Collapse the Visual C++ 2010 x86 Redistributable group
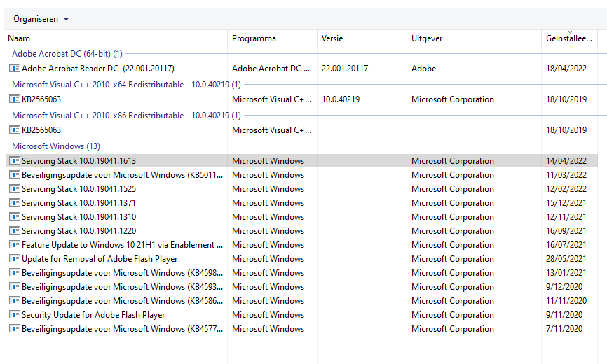 126,115
